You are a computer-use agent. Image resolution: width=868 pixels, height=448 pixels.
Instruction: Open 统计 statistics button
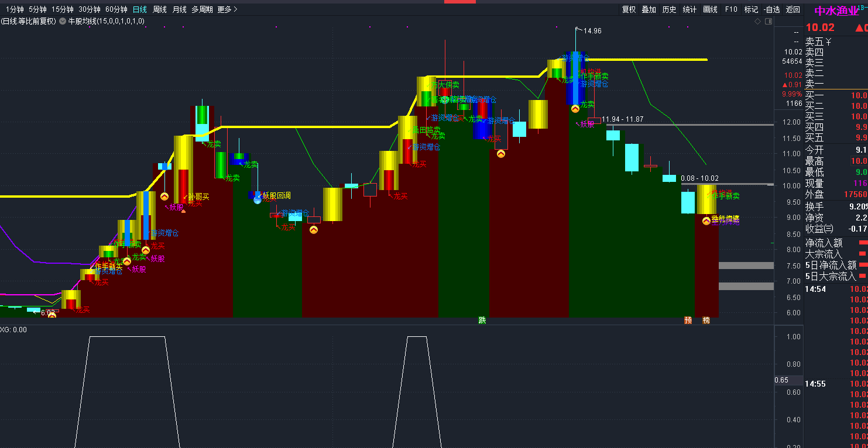pyautogui.click(x=689, y=9)
